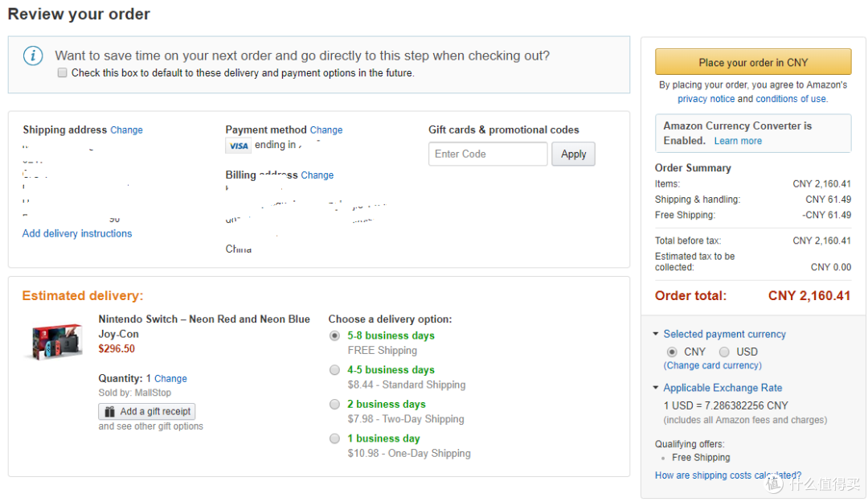Select CNY as payment currency
Image resolution: width=868 pixels, height=502 pixels.
671,352
